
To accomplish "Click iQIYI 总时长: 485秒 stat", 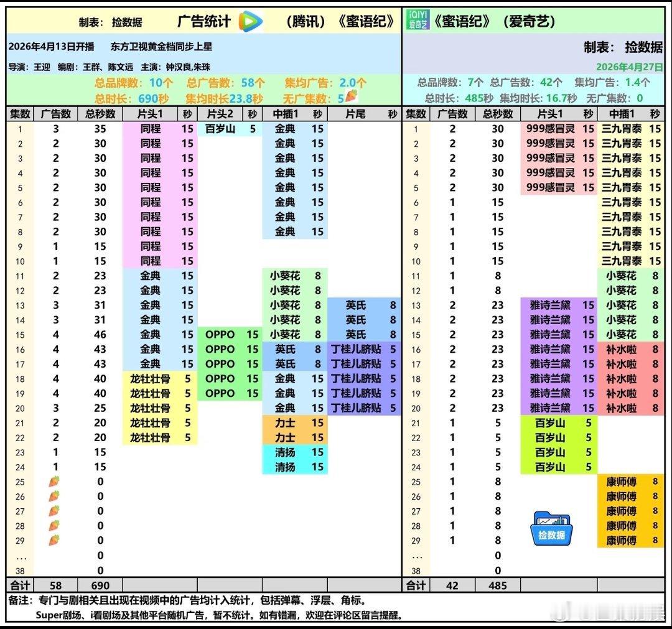I will pos(459,98).
